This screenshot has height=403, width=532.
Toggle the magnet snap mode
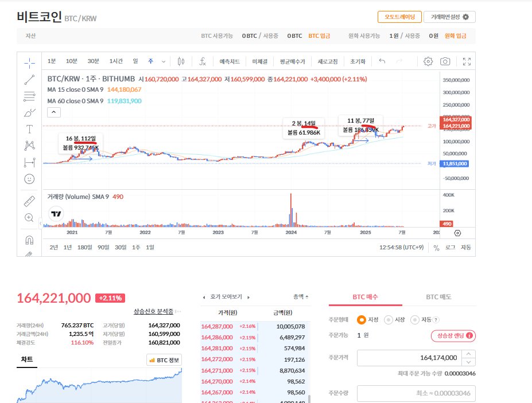[29, 240]
